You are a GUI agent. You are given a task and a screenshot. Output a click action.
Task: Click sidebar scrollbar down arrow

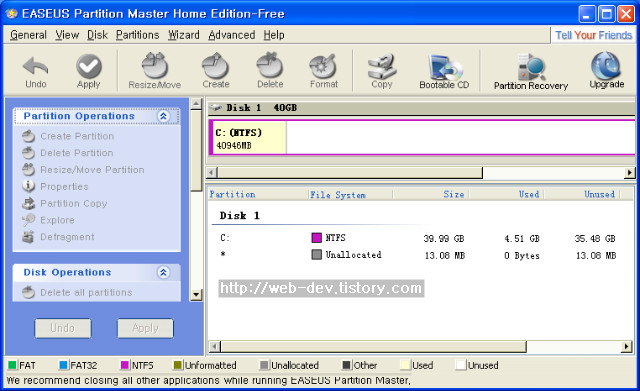point(196,294)
